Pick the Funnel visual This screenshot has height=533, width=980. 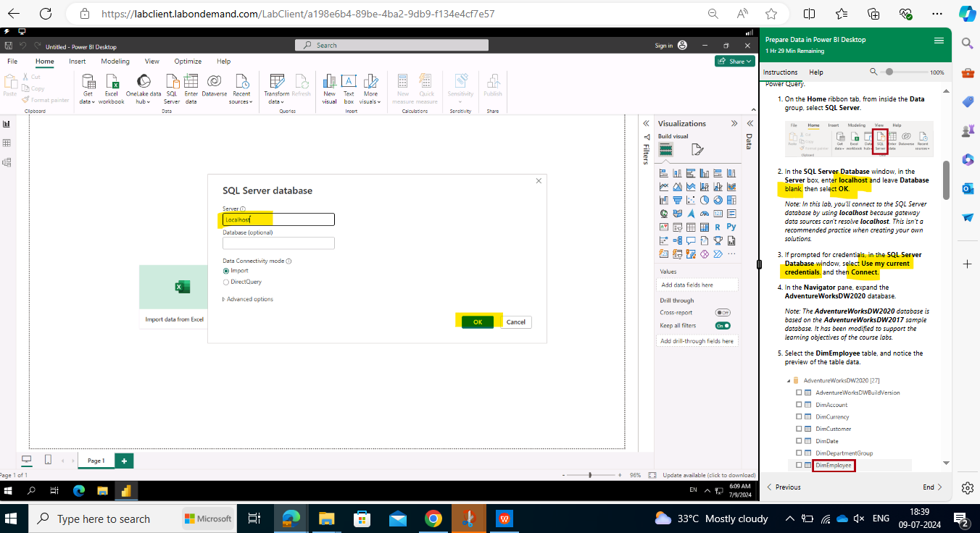click(x=677, y=201)
